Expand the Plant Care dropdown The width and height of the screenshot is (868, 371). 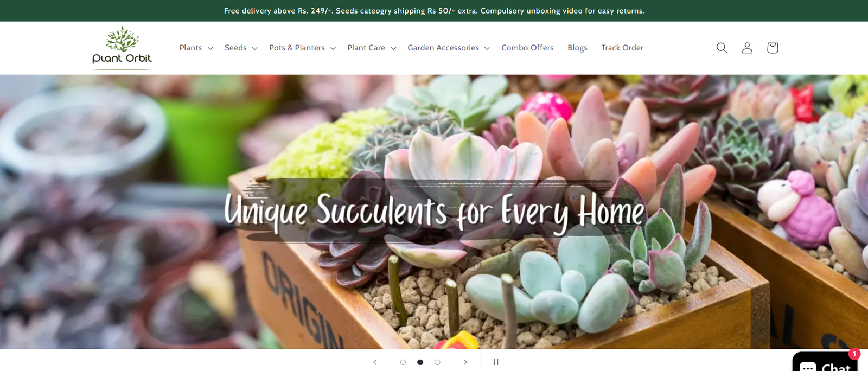pos(372,48)
